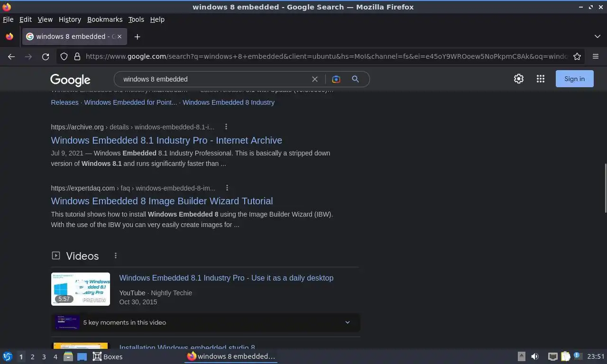Click the site security padlock icon
Viewport: 607px width, 364px height.
(77, 56)
